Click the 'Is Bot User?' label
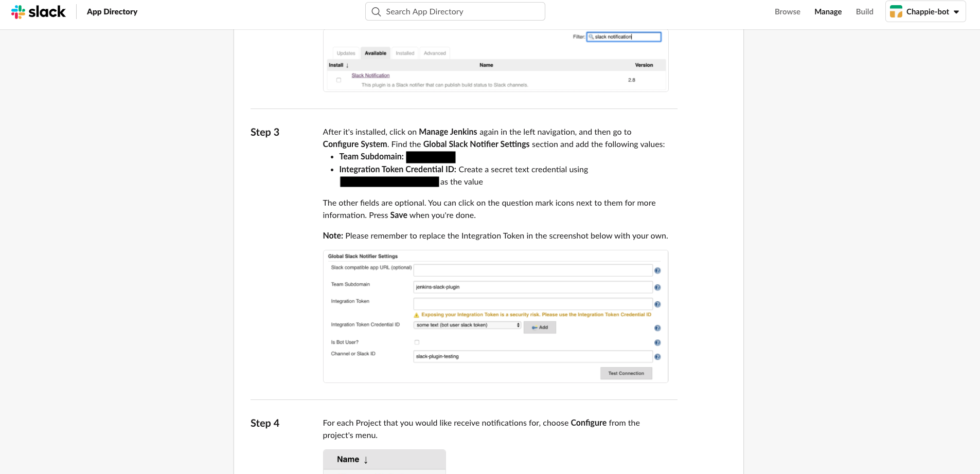The width and height of the screenshot is (980, 474). tap(345, 342)
